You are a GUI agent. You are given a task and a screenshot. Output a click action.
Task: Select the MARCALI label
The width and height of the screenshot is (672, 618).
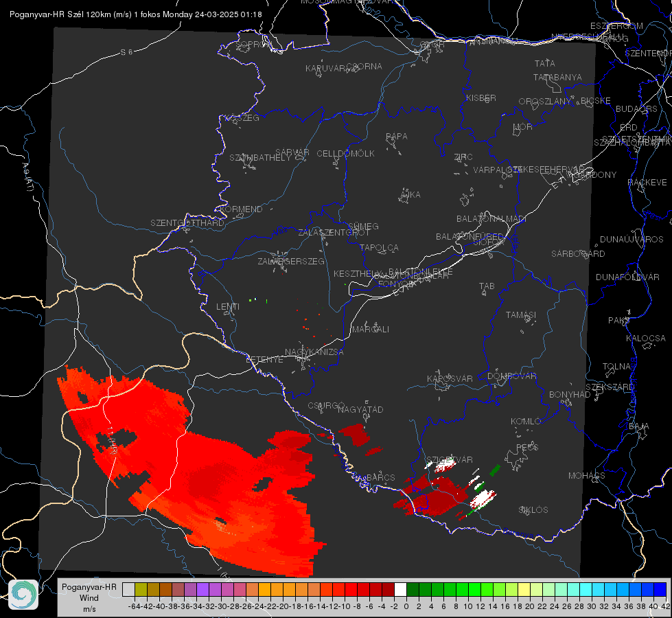(371, 329)
